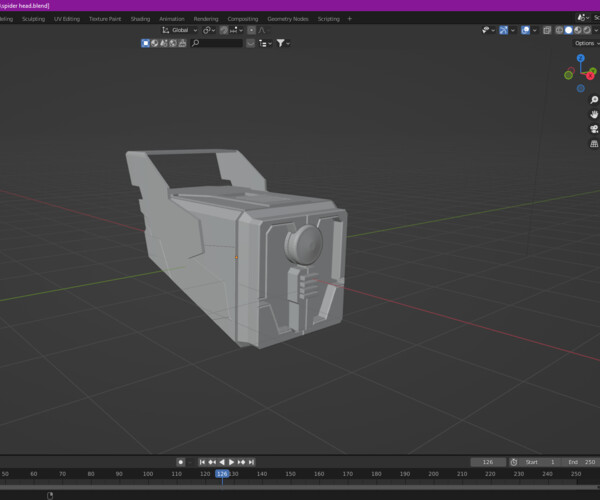The width and height of the screenshot is (600, 500).
Task: Switch to the Geometry Nodes workspace tab
Action: click(288, 19)
